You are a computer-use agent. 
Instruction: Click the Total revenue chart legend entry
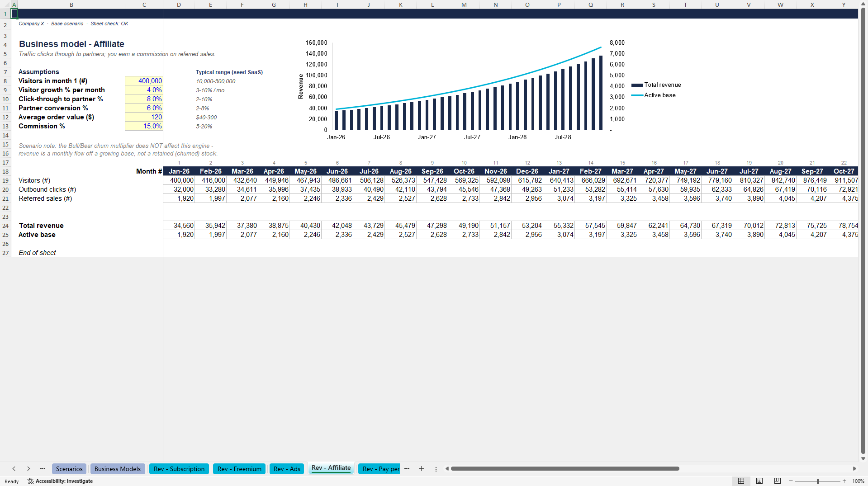[656, 85]
